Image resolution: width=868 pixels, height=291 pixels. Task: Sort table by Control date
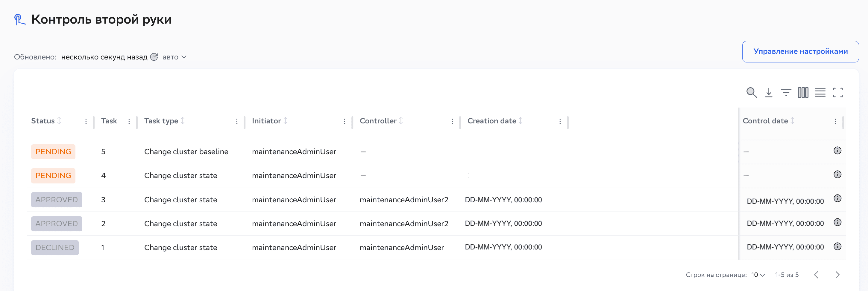[x=793, y=121]
